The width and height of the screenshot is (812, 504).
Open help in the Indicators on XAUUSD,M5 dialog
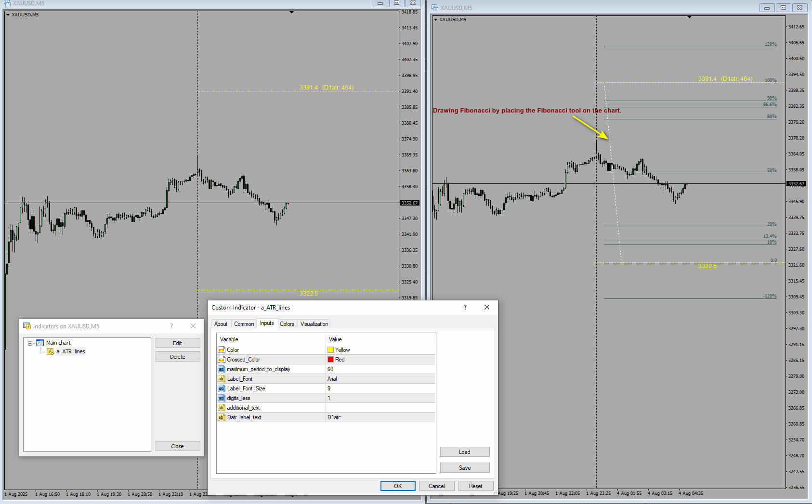(171, 326)
